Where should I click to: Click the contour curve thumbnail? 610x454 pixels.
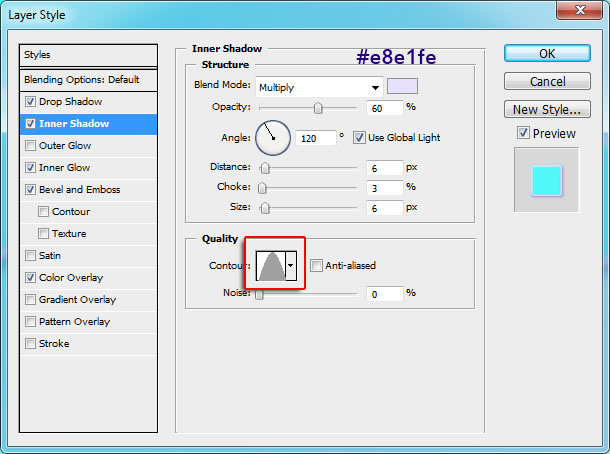tap(271, 266)
